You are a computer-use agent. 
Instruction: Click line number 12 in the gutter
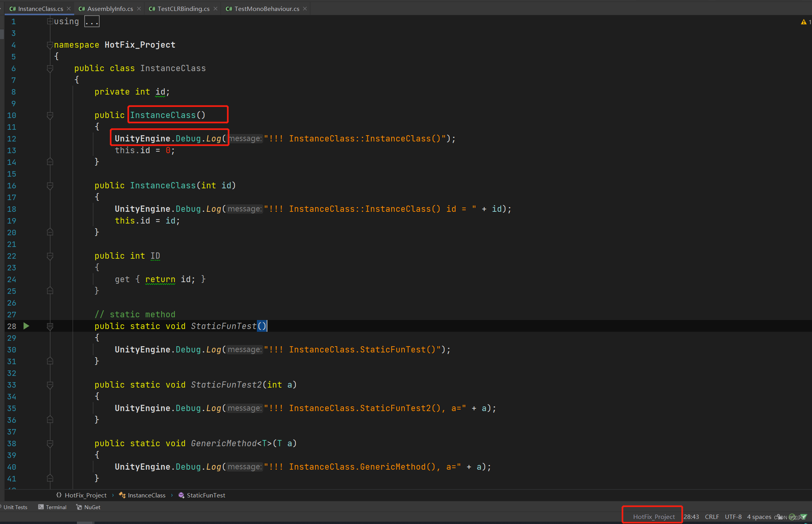[12, 139]
